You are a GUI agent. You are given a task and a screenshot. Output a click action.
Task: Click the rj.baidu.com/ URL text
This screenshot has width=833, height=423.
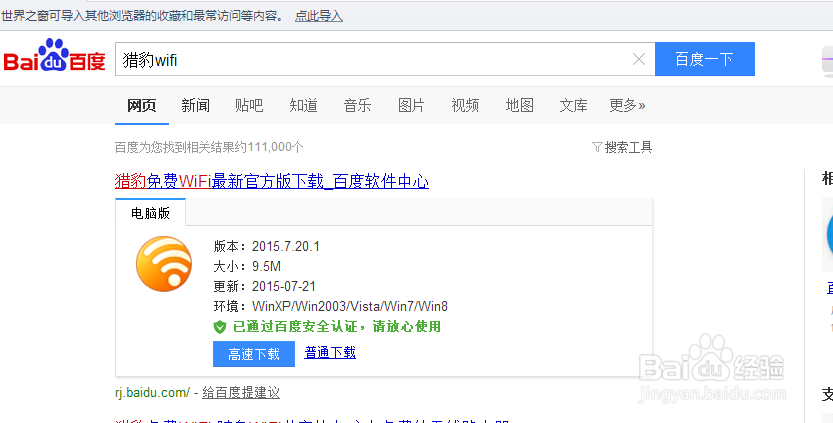coord(152,393)
